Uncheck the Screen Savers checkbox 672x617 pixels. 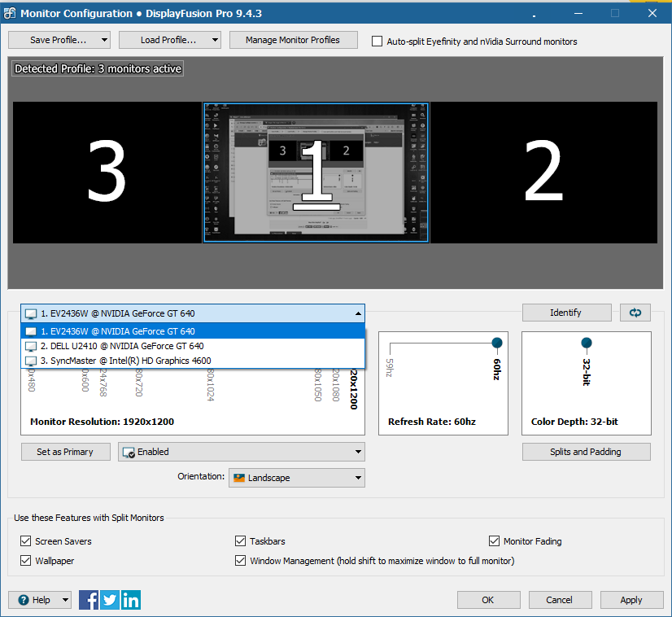click(x=25, y=541)
